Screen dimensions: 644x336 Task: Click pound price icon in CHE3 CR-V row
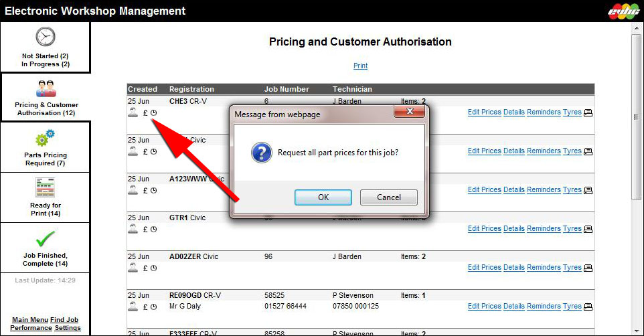coord(145,112)
